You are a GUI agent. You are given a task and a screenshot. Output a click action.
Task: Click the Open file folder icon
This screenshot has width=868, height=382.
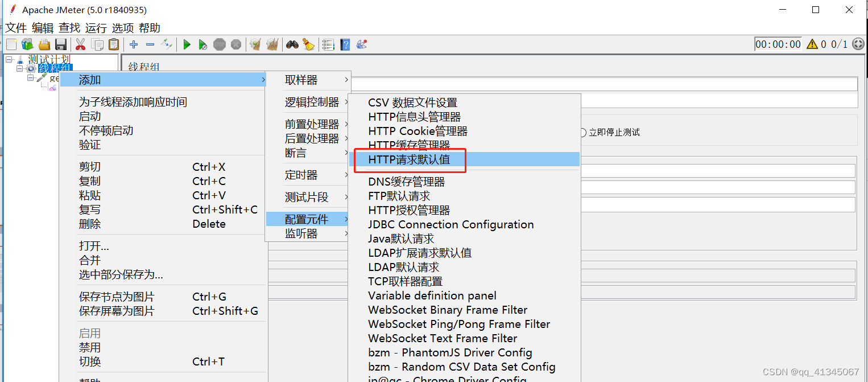44,44
